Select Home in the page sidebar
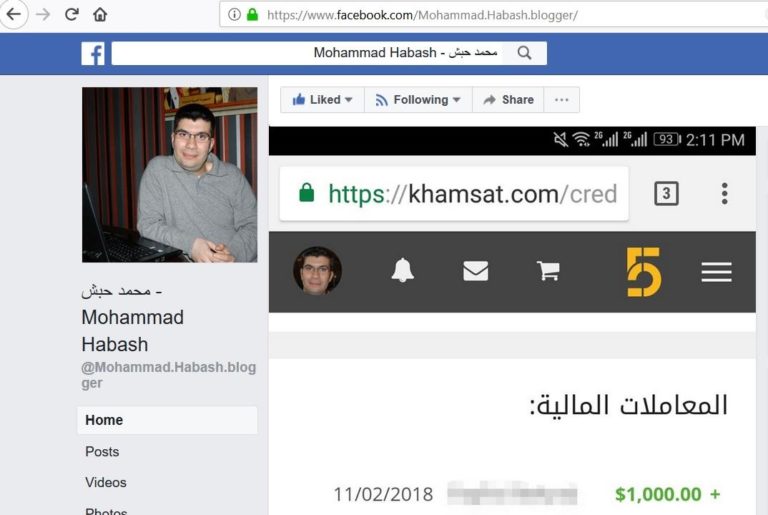Viewport: 768px width, 515px height. (167, 420)
